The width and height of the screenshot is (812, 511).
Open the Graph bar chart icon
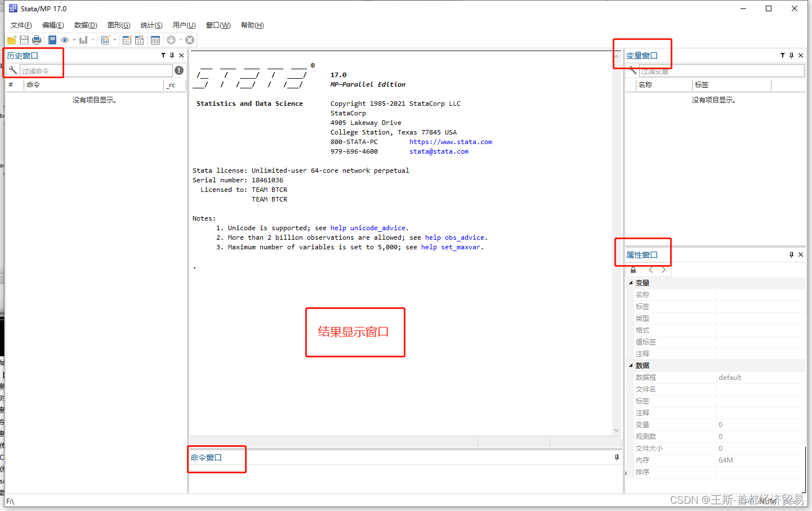pos(83,40)
